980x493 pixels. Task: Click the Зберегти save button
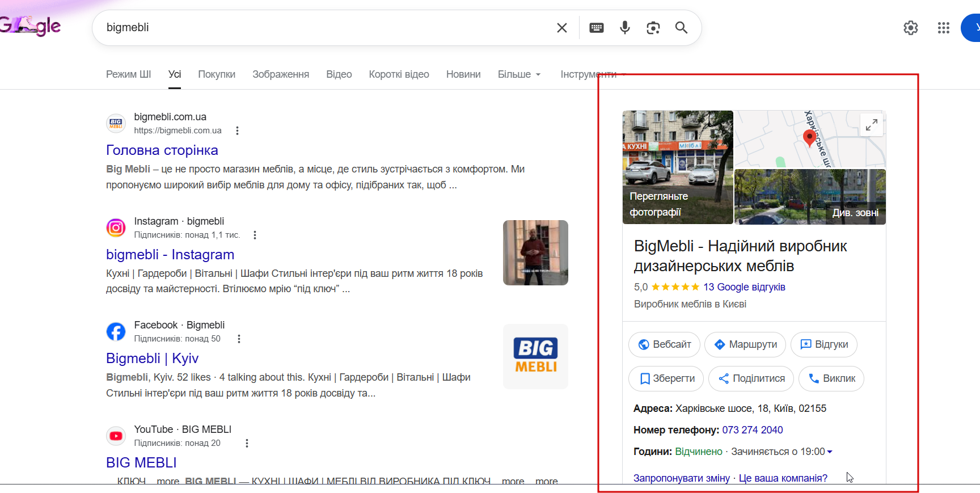(x=666, y=378)
